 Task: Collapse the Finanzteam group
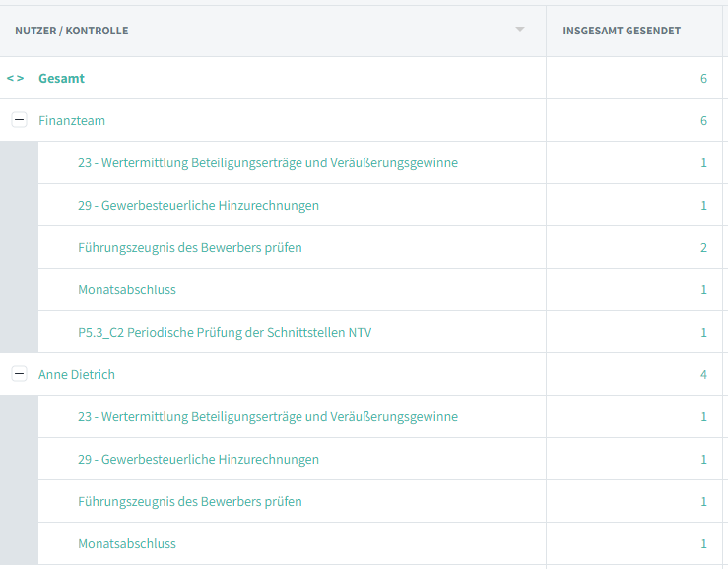19,120
